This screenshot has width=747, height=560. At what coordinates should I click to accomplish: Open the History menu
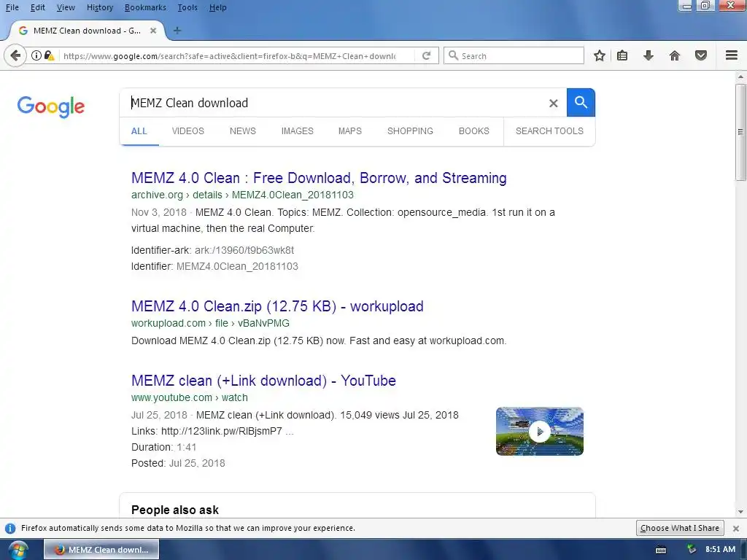[x=100, y=7]
